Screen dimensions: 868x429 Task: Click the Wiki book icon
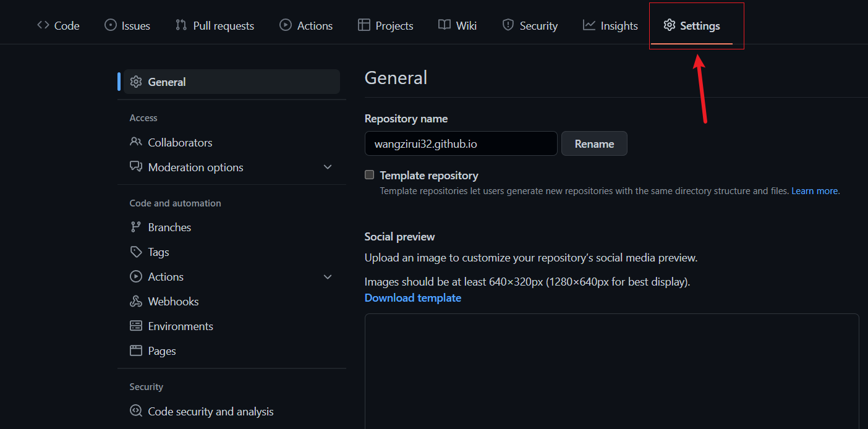pyautogui.click(x=445, y=25)
